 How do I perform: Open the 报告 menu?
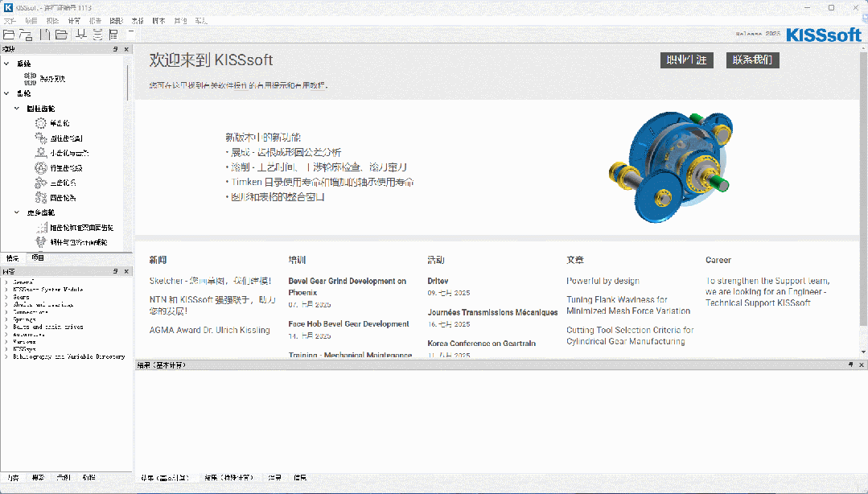point(95,20)
